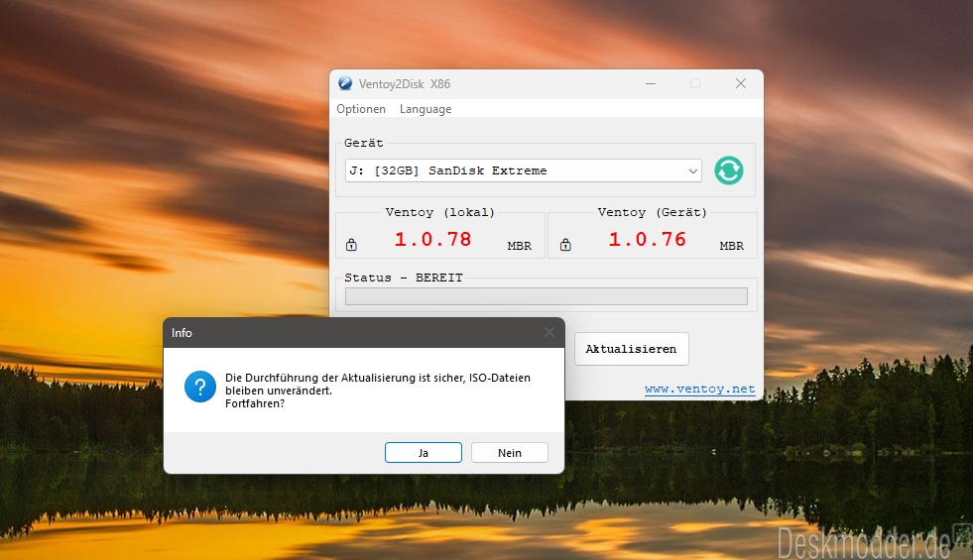
Task: Click the 'Fortfahren?' message text
Action: pyautogui.click(x=255, y=403)
